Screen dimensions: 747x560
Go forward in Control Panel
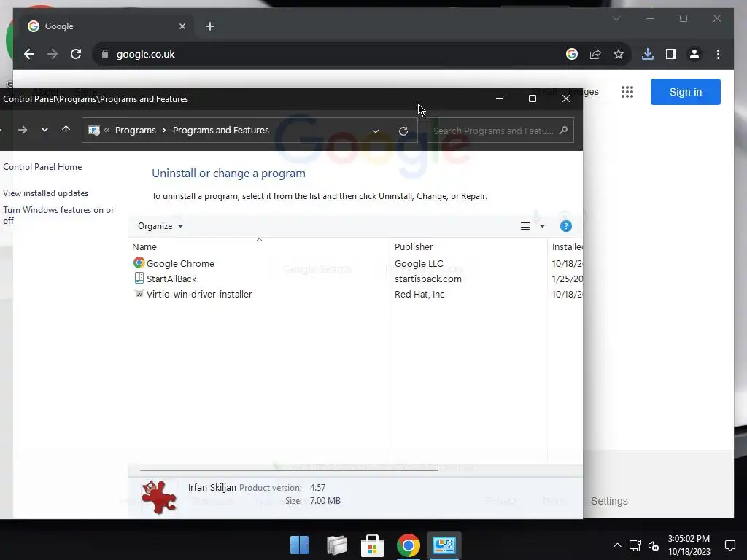point(23,130)
